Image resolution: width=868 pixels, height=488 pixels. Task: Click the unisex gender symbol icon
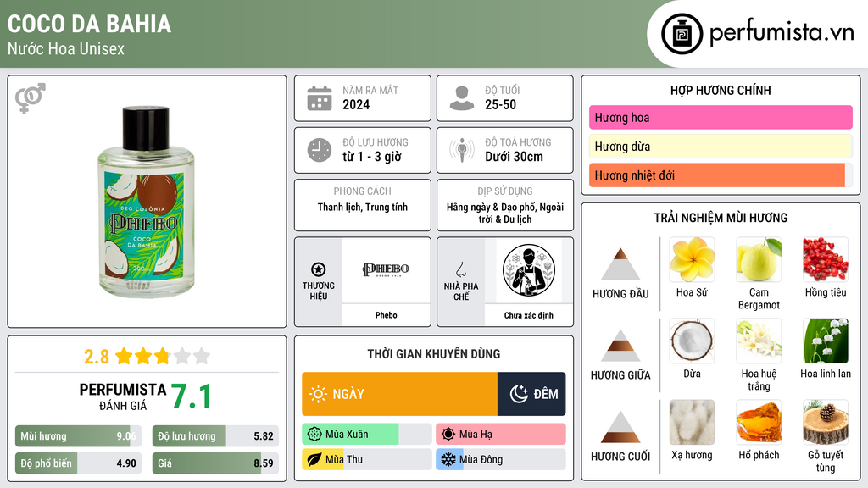click(31, 98)
